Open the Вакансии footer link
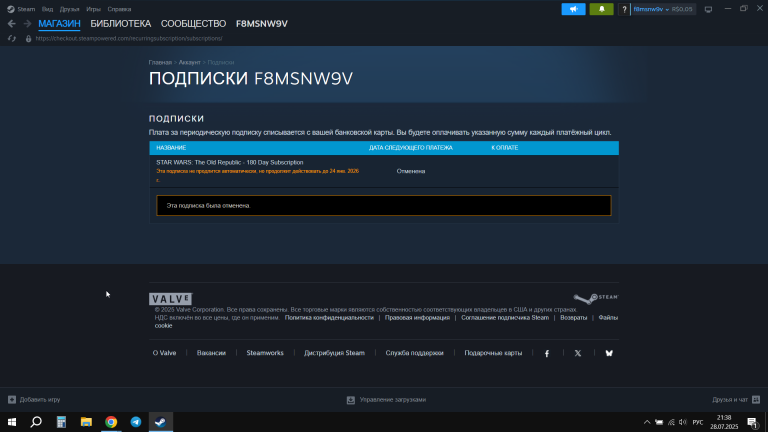The image size is (768, 432). (211, 353)
